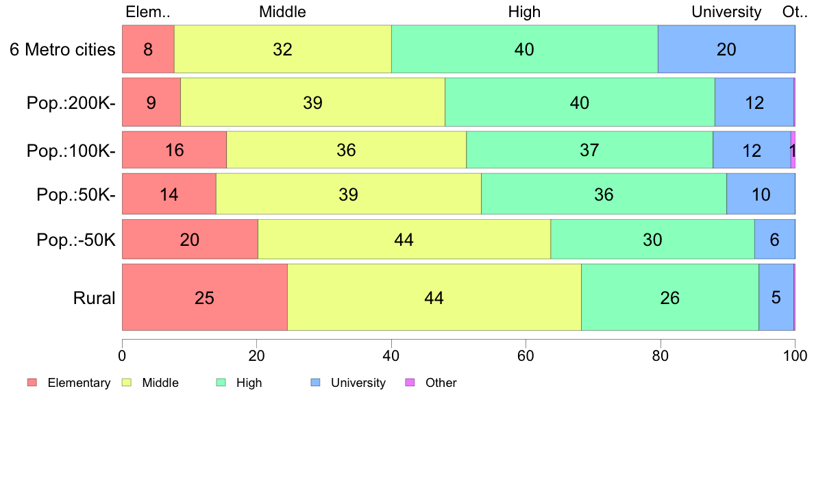Click the blue University legend swatch
Screen dimensions: 814x504
(316, 383)
